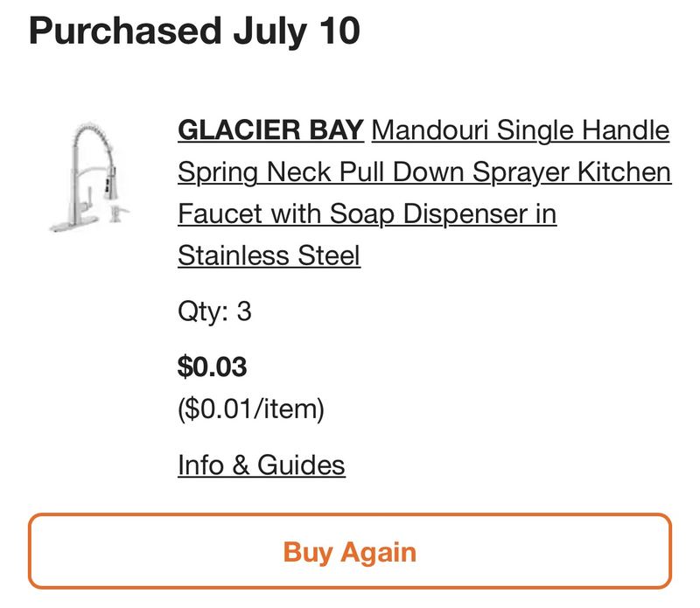Select the $0.03 total price
Screen dimensions: 700x608
click(212, 367)
